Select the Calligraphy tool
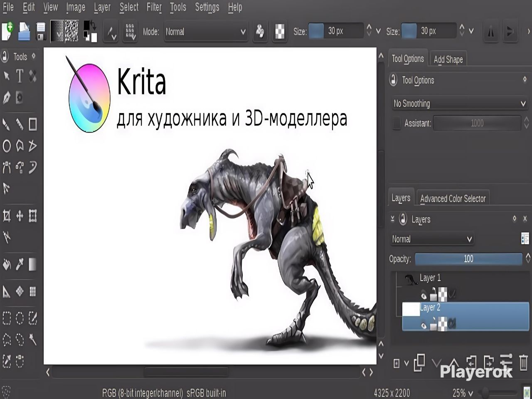The image size is (532, 399). (x=6, y=98)
